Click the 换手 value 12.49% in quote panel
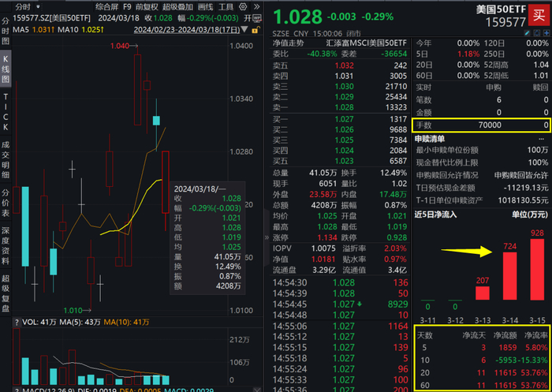This screenshot has width=552, height=392. [393, 173]
